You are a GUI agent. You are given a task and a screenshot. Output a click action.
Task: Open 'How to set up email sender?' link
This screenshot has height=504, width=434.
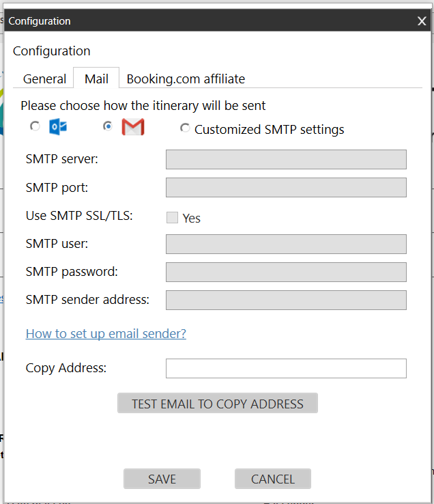(x=106, y=333)
